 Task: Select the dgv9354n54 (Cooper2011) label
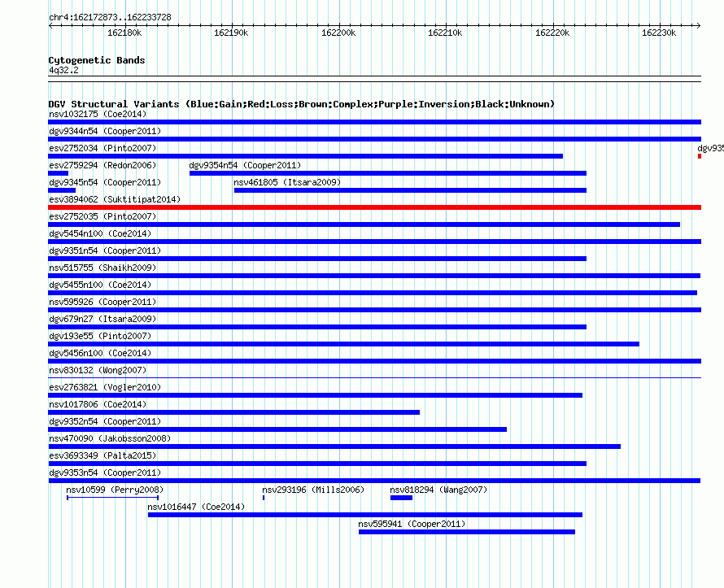[245, 165]
